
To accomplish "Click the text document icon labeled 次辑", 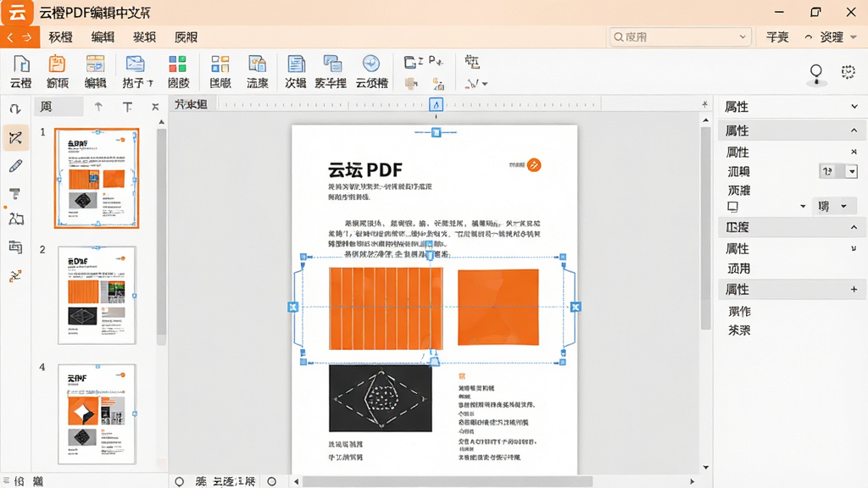I will pos(296,64).
